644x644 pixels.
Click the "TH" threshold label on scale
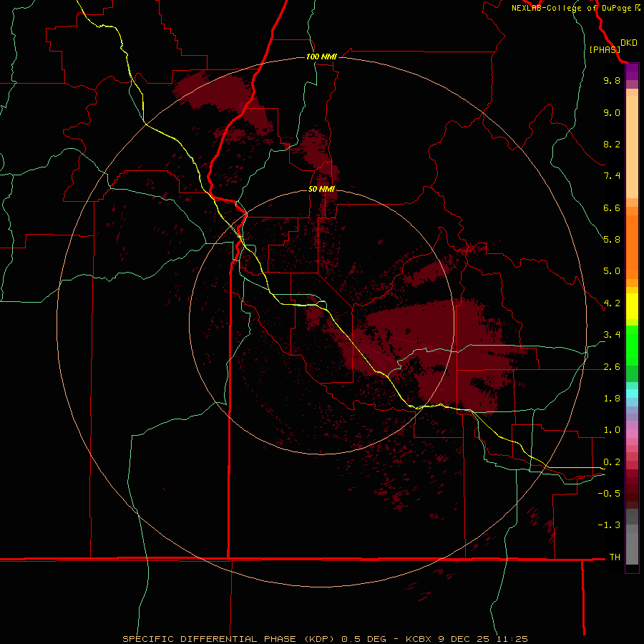pos(615,557)
